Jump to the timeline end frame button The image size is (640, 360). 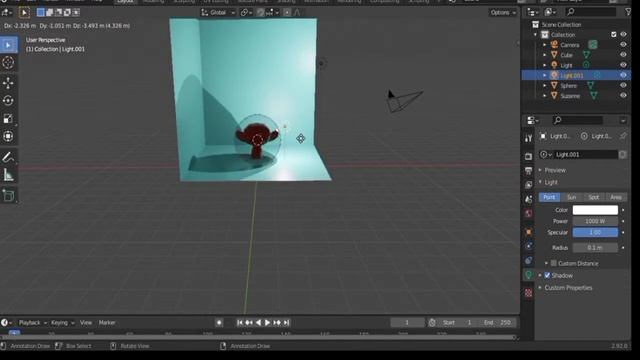287,323
